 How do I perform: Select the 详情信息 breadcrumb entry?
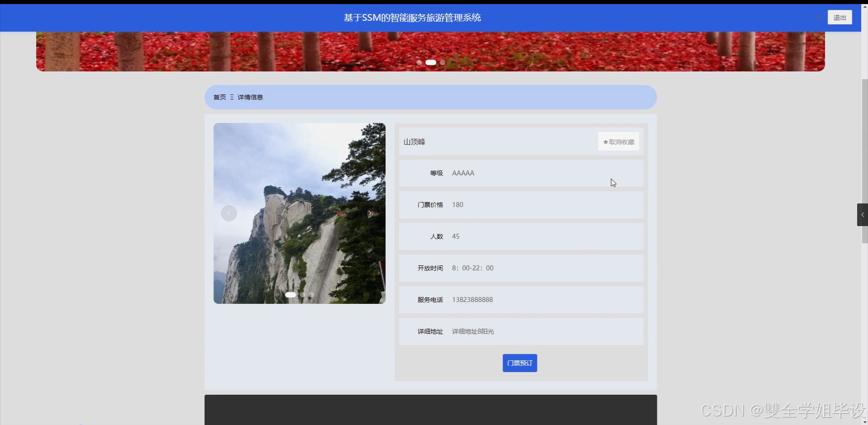[250, 97]
